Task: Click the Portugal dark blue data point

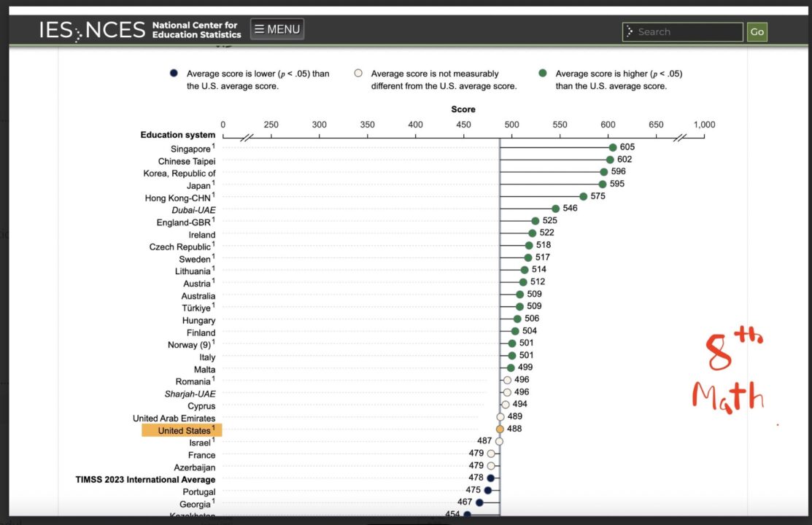Action: [x=488, y=490]
